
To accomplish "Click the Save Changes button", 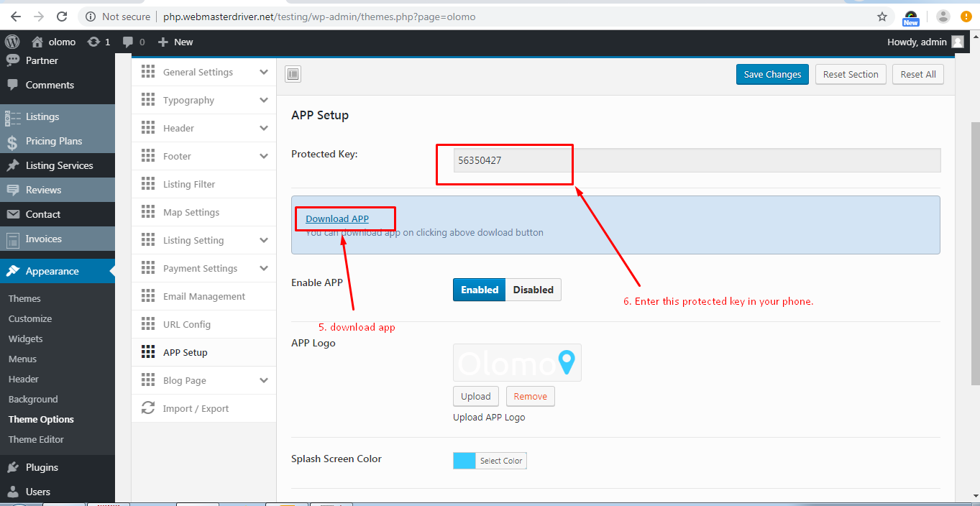I will pyautogui.click(x=772, y=74).
